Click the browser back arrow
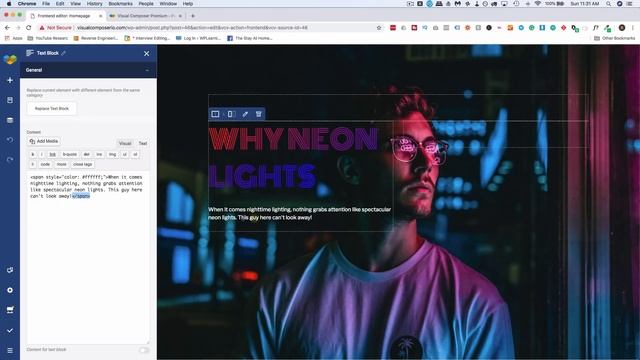This screenshot has width=640, height=360. pyautogui.click(x=7, y=28)
